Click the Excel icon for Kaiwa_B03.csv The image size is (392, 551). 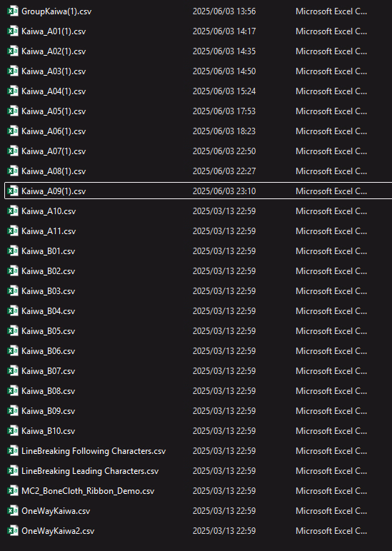[x=13, y=291]
